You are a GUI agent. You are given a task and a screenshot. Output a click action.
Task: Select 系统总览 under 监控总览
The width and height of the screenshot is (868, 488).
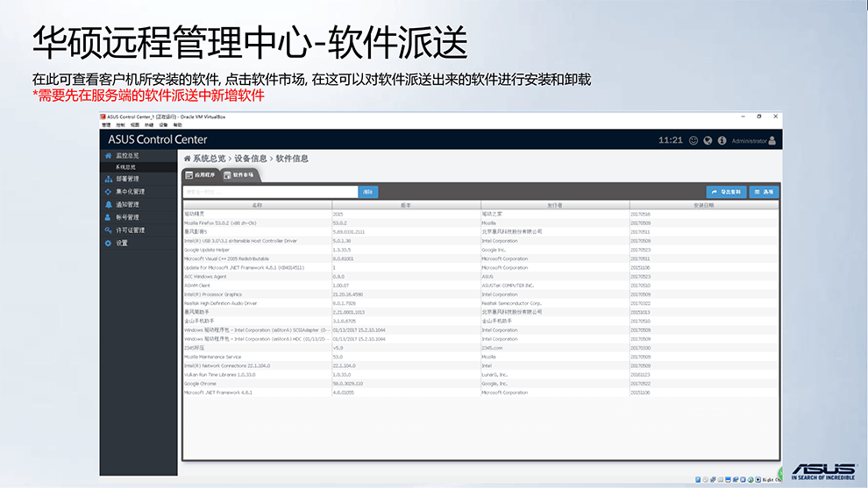126,166
